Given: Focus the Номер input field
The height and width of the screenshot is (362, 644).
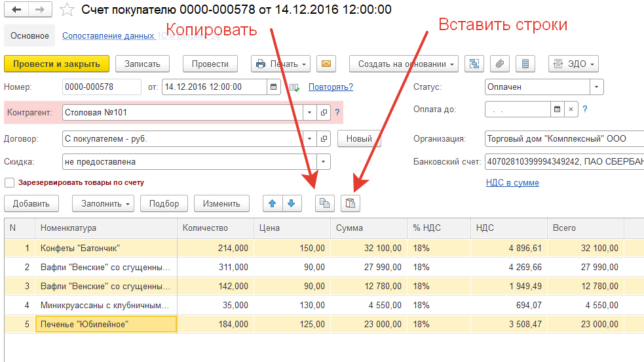Looking at the screenshot, I should click(102, 87).
